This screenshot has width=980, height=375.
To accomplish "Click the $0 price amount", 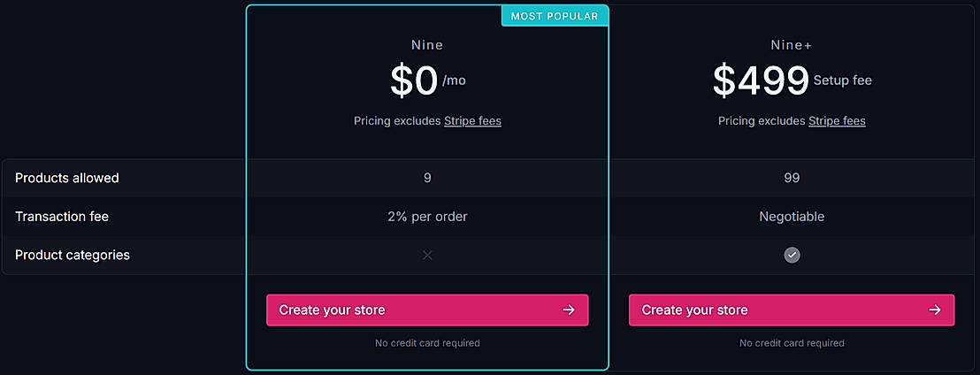I will pyautogui.click(x=414, y=81).
